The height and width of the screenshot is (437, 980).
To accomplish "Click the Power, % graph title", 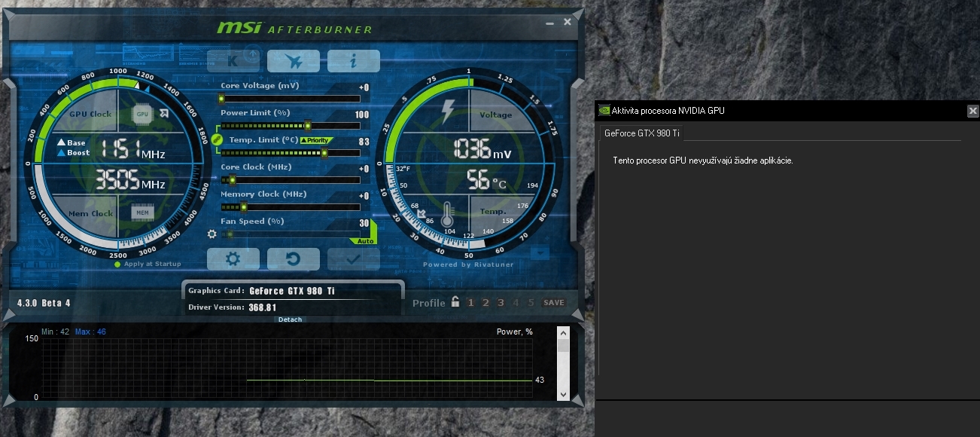I will coord(515,332).
